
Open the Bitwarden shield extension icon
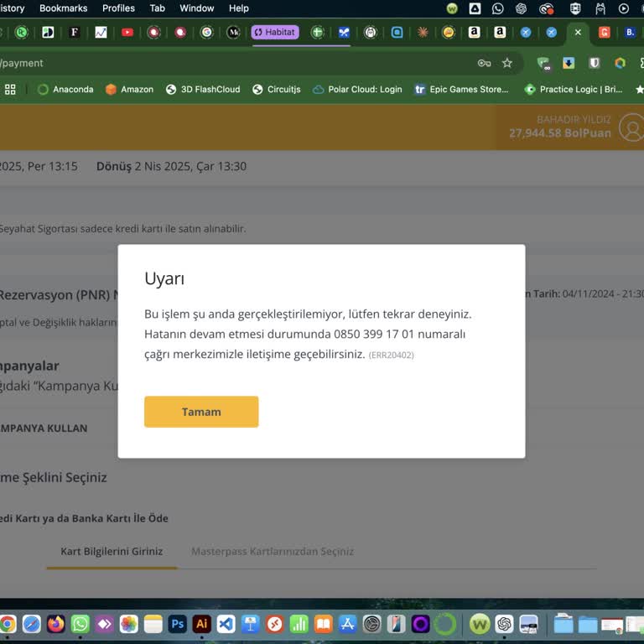pyautogui.click(x=595, y=63)
